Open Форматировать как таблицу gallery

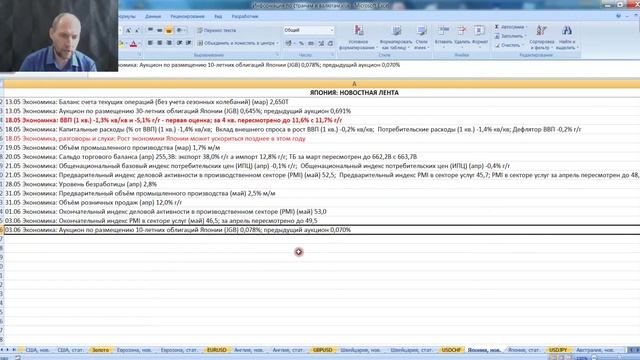point(396,37)
